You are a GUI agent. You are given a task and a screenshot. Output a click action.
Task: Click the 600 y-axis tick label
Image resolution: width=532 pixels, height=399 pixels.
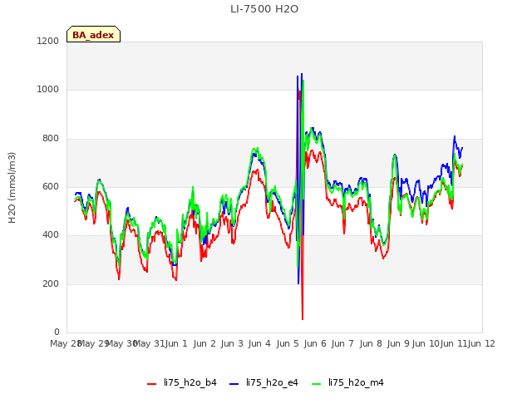51,186
